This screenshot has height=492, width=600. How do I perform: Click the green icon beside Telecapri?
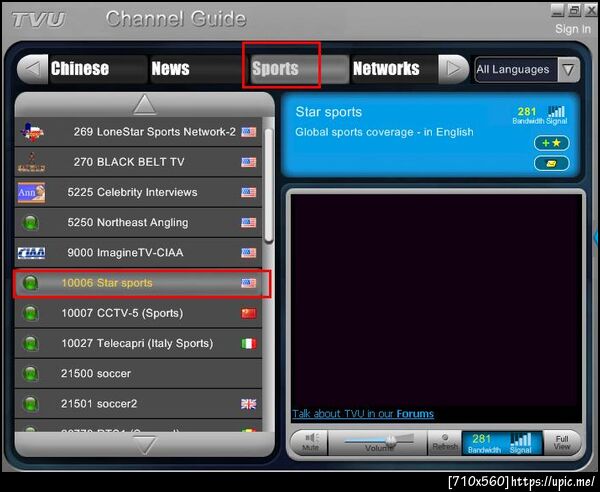(x=31, y=344)
